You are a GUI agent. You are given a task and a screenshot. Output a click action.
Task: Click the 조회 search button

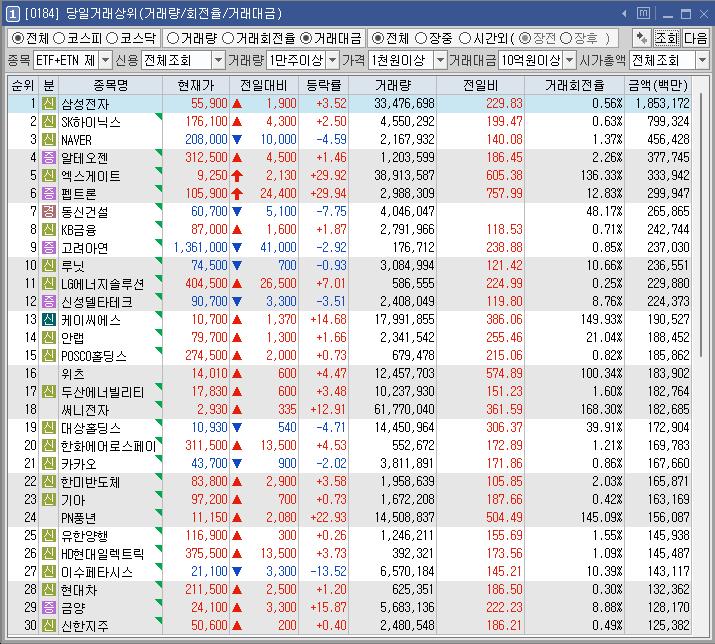pos(667,38)
